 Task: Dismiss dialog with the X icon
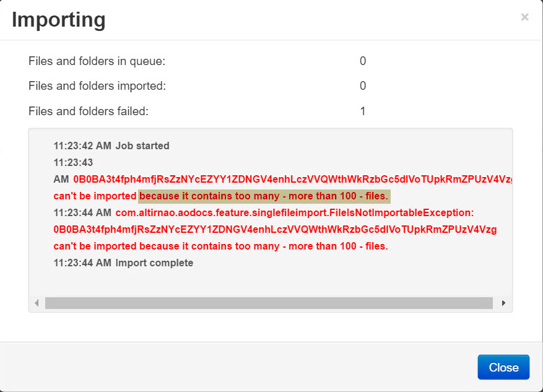[x=524, y=17]
